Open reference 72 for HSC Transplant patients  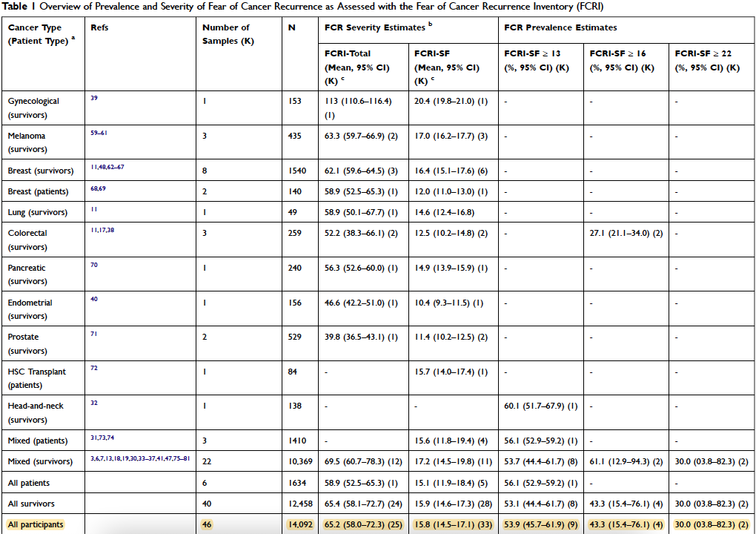pos(93,368)
